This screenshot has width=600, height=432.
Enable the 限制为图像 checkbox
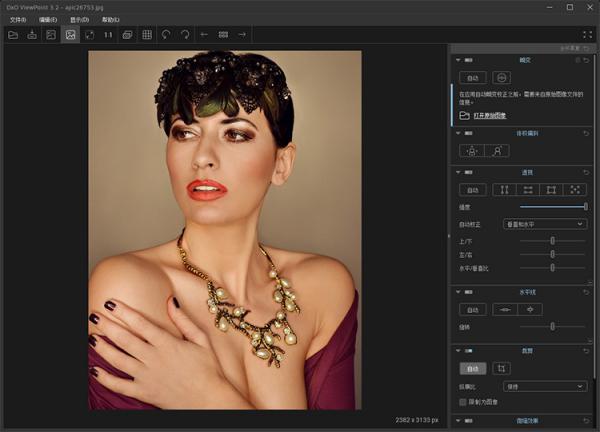click(x=462, y=401)
